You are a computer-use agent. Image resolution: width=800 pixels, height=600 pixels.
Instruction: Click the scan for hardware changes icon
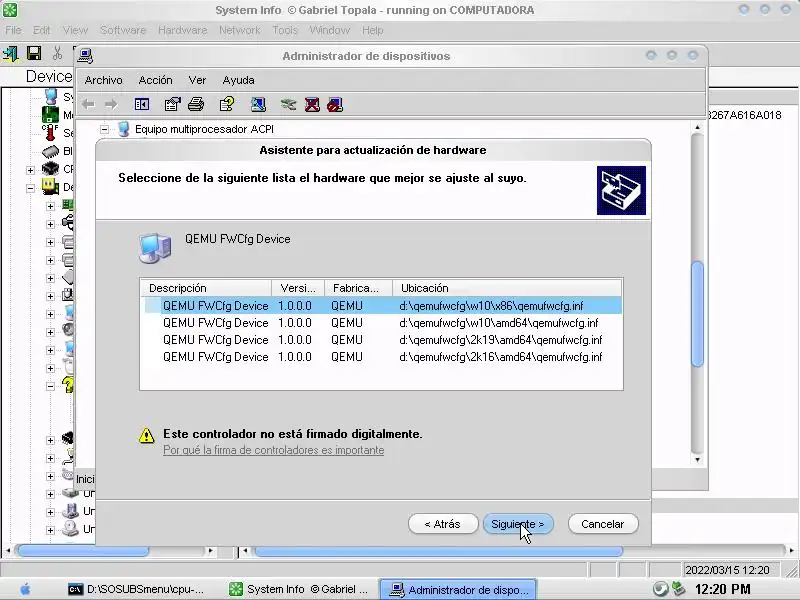point(258,105)
